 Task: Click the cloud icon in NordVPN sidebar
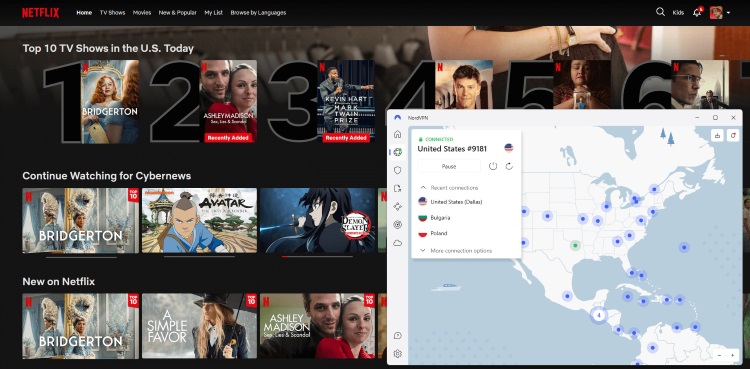pyautogui.click(x=397, y=243)
